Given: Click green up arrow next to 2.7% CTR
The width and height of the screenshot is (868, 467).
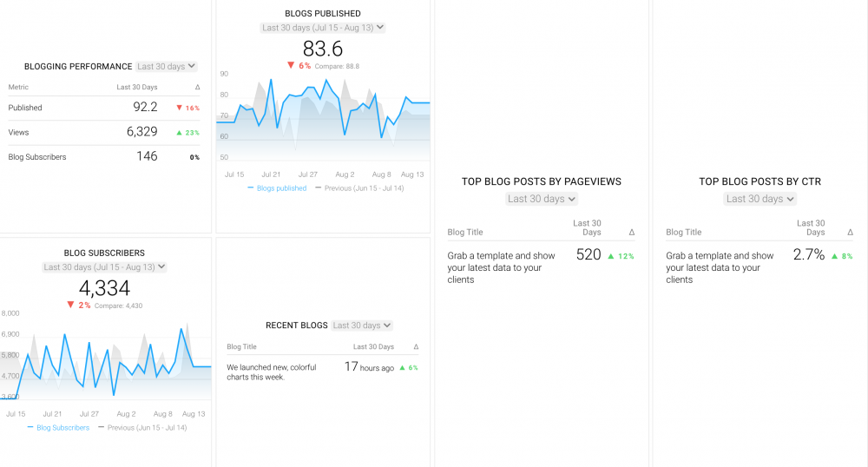Looking at the screenshot, I should tap(834, 256).
